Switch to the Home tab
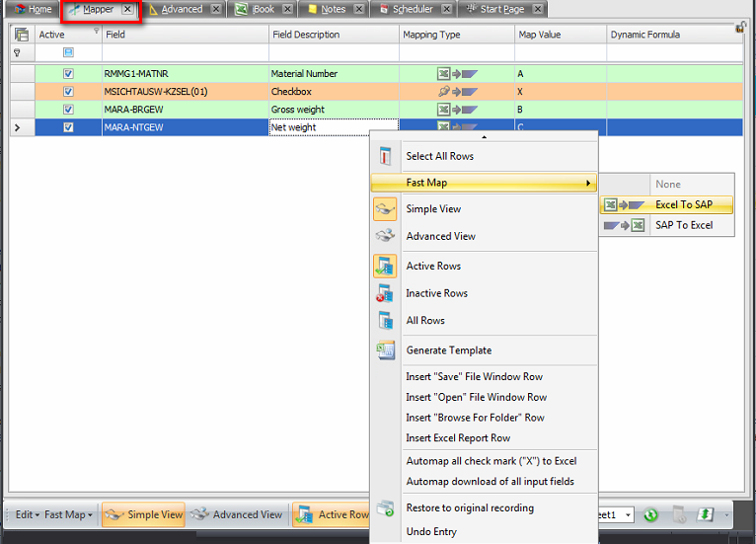This screenshot has width=756, height=544. click(34, 9)
